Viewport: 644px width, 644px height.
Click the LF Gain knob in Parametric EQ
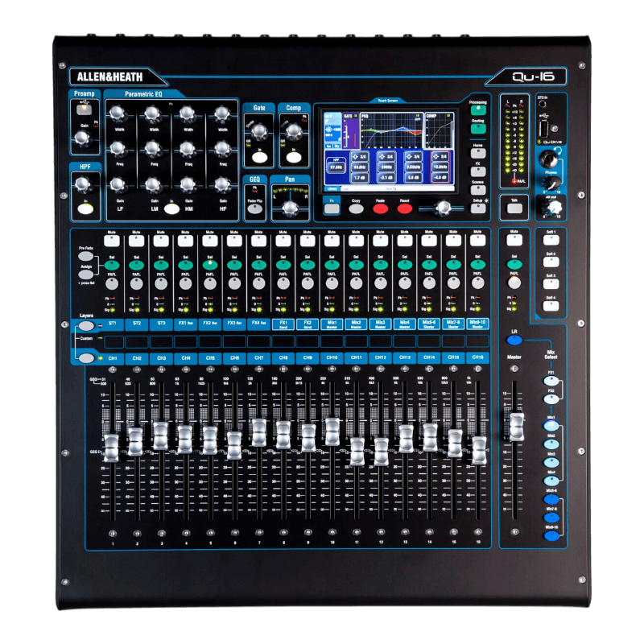(x=118, y=185)
